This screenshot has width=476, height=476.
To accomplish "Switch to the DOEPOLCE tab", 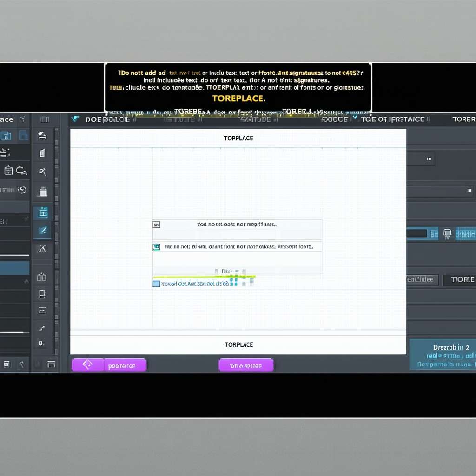I will tap(108, 119).
